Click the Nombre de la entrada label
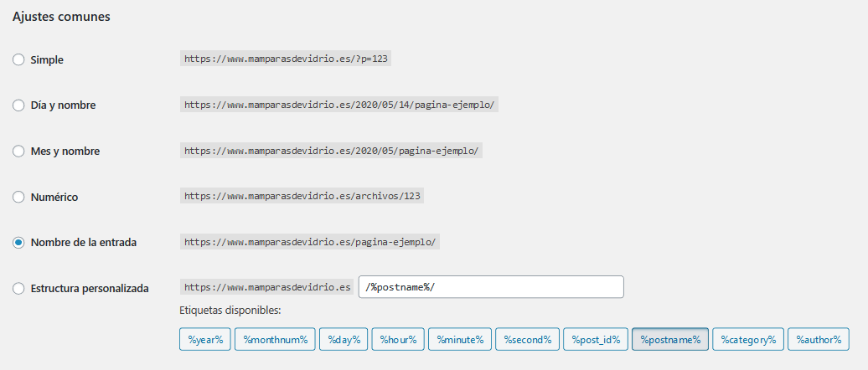This screenshot has width=868, height=370. click(x=84, y=242)
